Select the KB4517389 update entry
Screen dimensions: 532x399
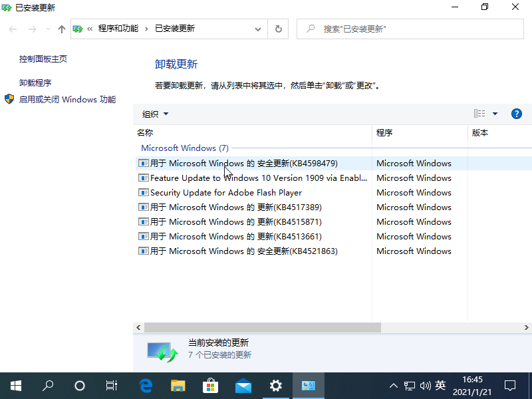click(x=235, y=207)
